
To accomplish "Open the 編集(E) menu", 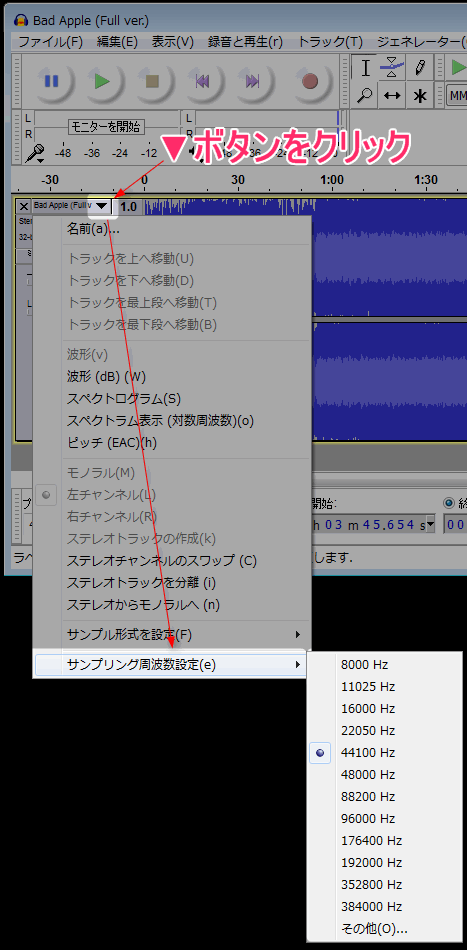I will [x=118, y=42].
